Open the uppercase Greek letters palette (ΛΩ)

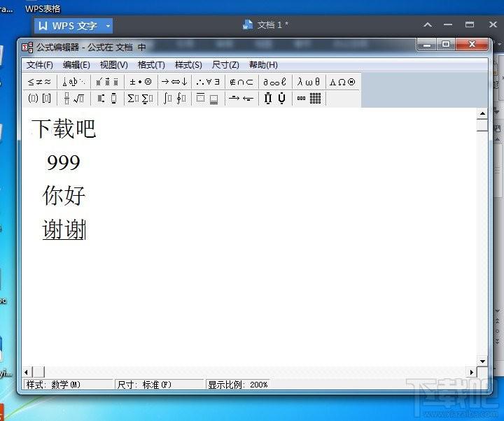coord(342,82)
